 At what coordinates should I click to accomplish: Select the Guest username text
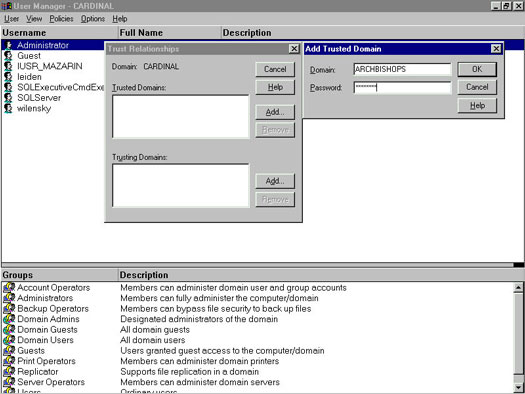[29, 56]
